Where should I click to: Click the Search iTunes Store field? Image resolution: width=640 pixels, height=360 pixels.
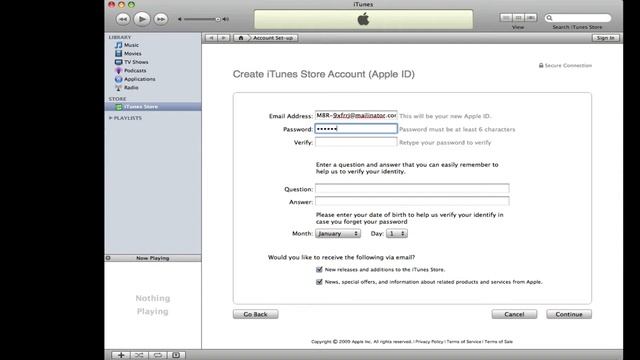[578, 18]
